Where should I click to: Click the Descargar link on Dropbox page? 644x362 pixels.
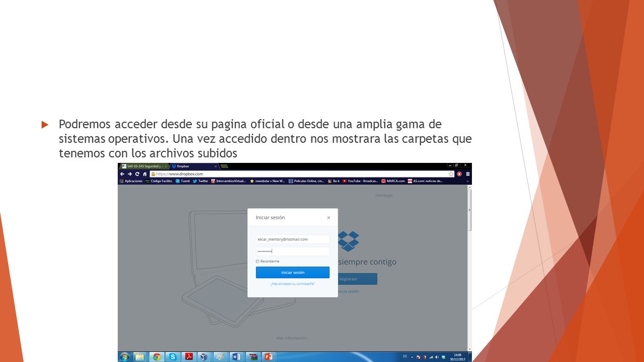click(384, 195)
